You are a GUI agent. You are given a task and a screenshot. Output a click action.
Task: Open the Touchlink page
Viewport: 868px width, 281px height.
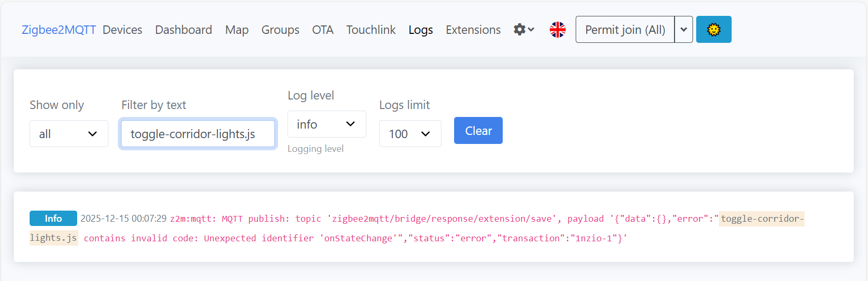coord(371,30)
